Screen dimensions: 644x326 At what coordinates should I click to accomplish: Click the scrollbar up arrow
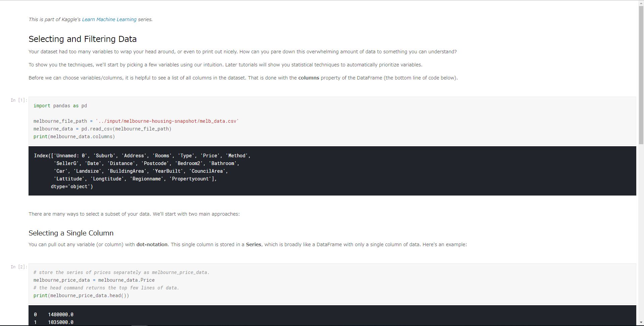[x=641, y=3]
